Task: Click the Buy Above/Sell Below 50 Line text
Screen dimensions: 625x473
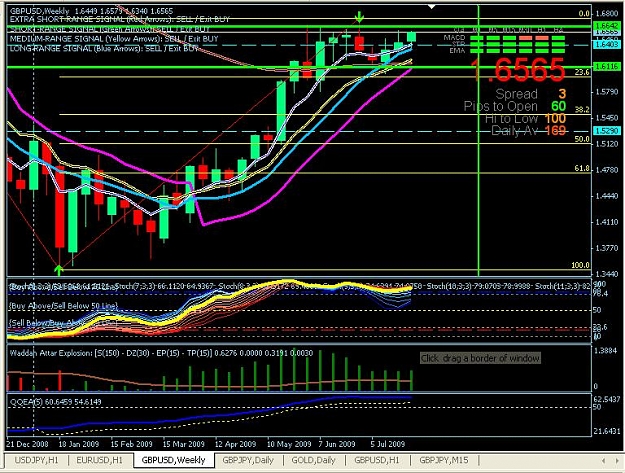Action: [x=64, y=306]
